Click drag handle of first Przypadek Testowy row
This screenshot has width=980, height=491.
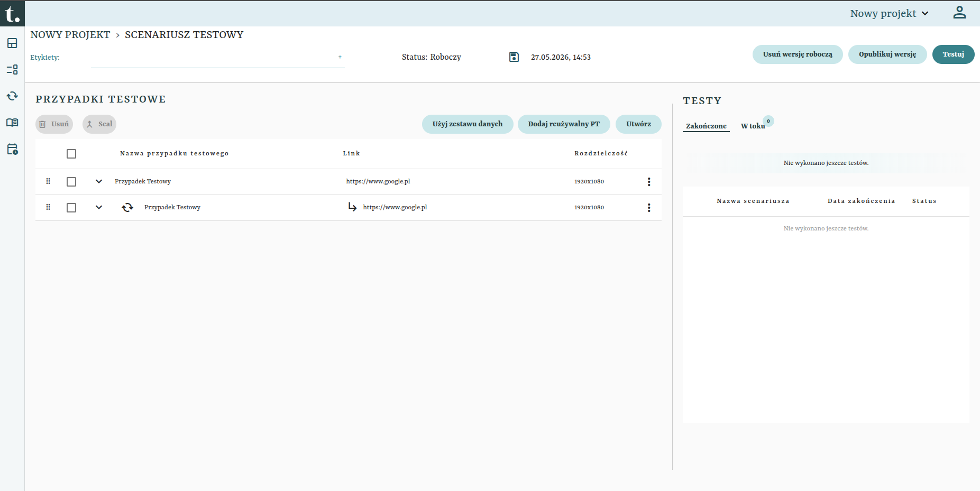click(48, 181)
